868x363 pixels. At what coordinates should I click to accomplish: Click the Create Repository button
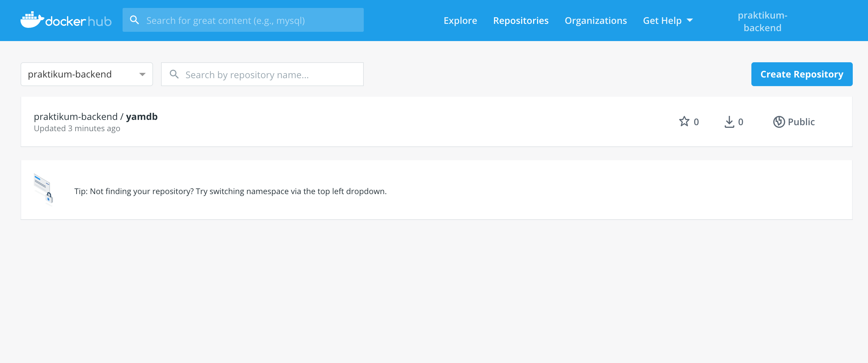[x=802, y=74]
